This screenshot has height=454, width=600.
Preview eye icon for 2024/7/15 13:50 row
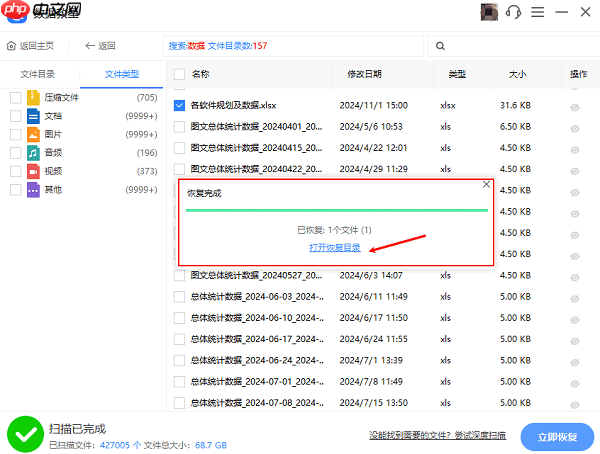(575, 405)
